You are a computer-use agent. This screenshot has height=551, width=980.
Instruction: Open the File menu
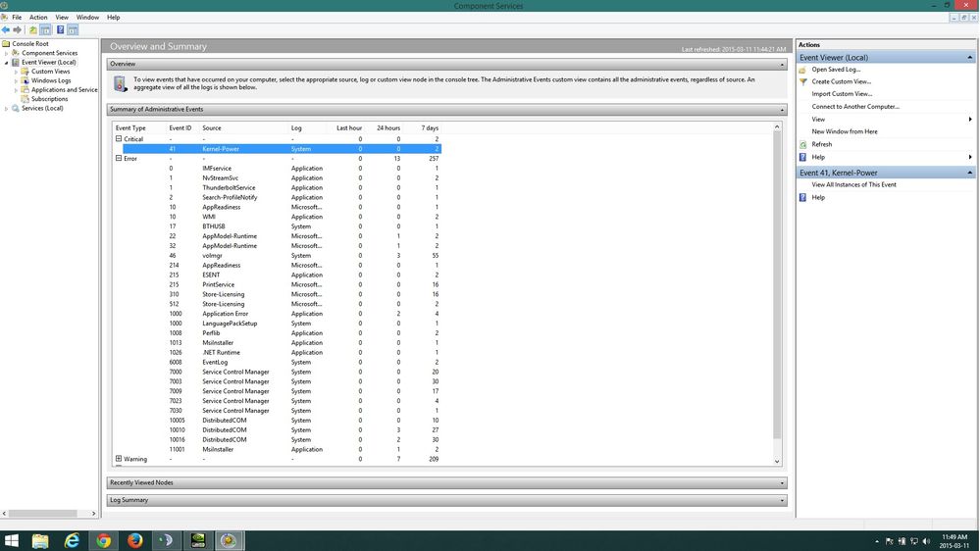[17, 18]
